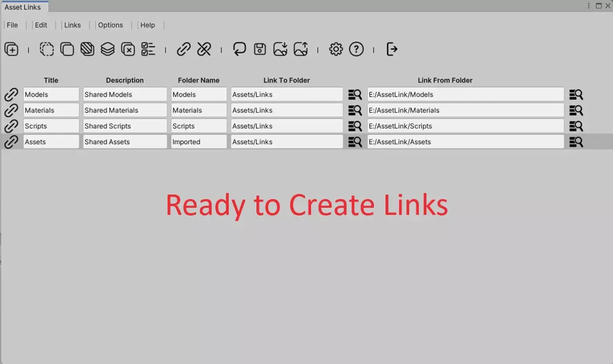
Task: Click the floppy disk save icon
Action: click(x=260, y=49)
